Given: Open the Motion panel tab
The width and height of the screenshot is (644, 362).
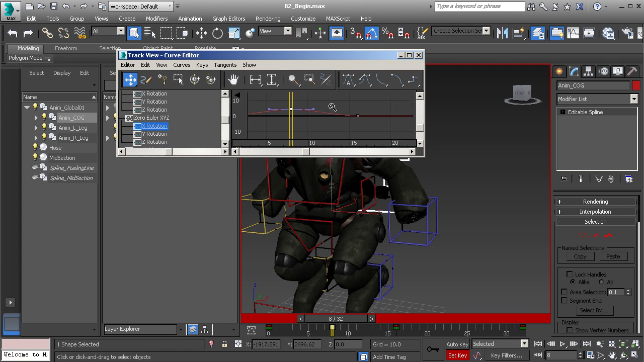Looking at the screenshot, I should tap(603, 71).
